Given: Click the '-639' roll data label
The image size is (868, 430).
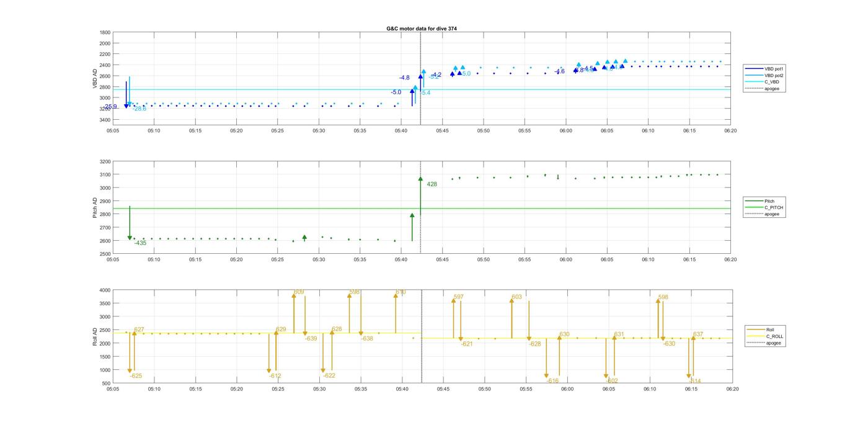Looking at the screenshot, I should point(311,338).
